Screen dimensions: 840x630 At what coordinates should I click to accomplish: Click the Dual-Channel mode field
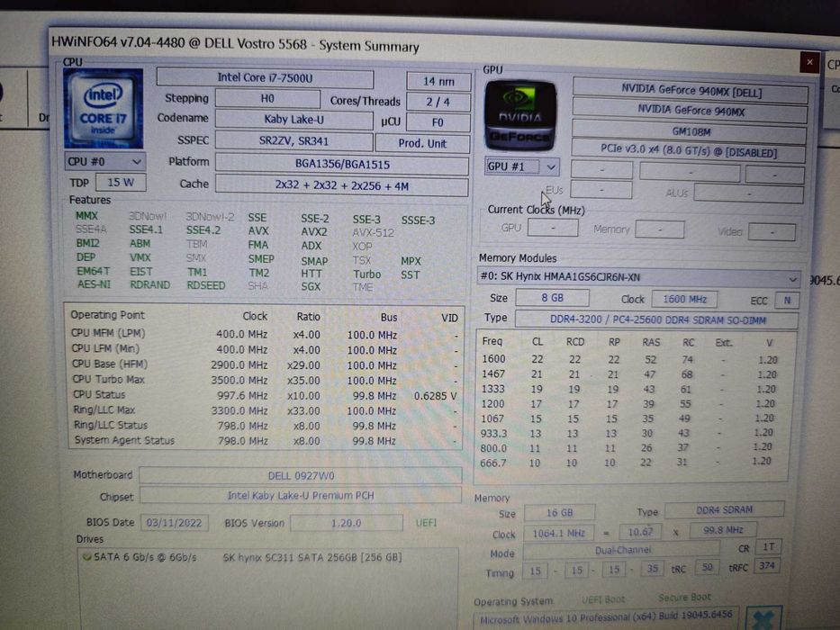pyautogui.click(x=621, y=550)
